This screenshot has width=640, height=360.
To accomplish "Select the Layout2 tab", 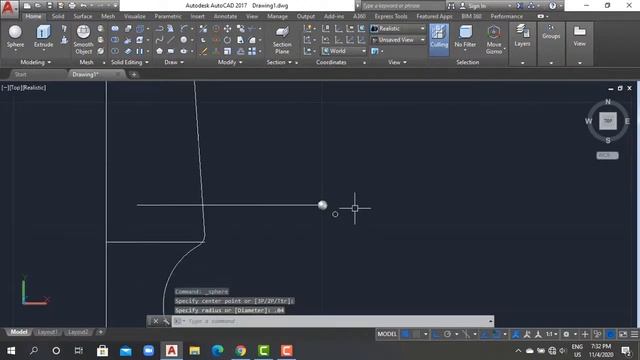I will [x=78, y=332].
